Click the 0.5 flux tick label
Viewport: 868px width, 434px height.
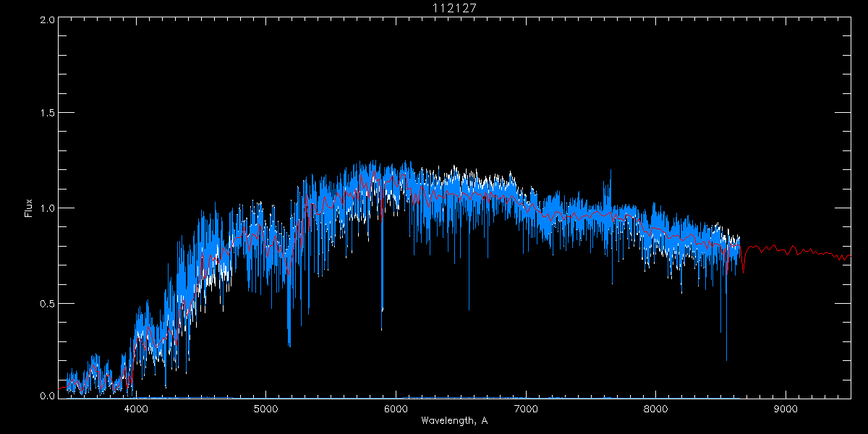click(x=46, y=303)
